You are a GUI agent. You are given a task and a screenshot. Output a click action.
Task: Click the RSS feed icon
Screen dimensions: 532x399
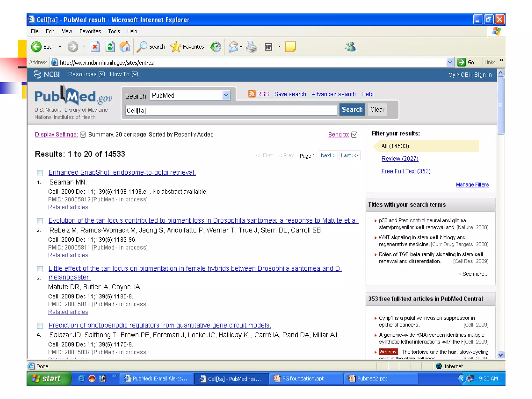[x=251, y=94]
